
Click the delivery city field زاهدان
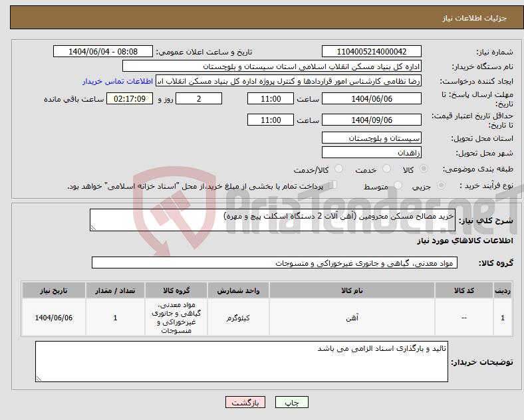[372, 152]
